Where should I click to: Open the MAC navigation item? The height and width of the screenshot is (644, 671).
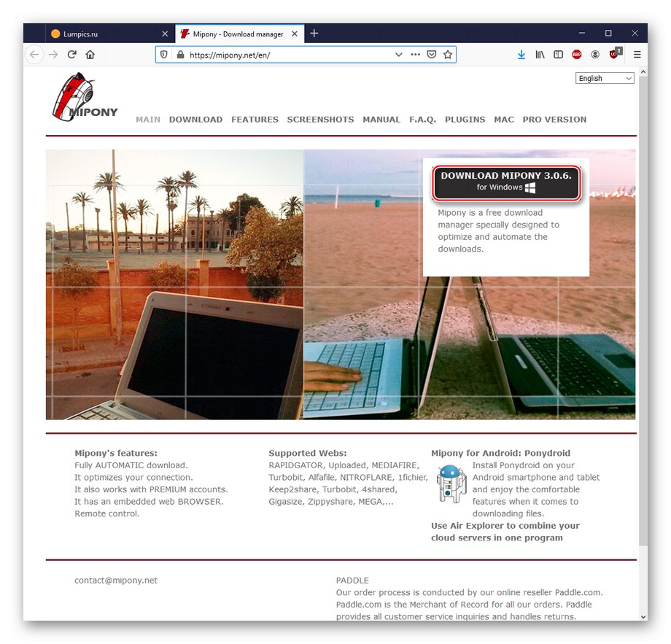504,120
